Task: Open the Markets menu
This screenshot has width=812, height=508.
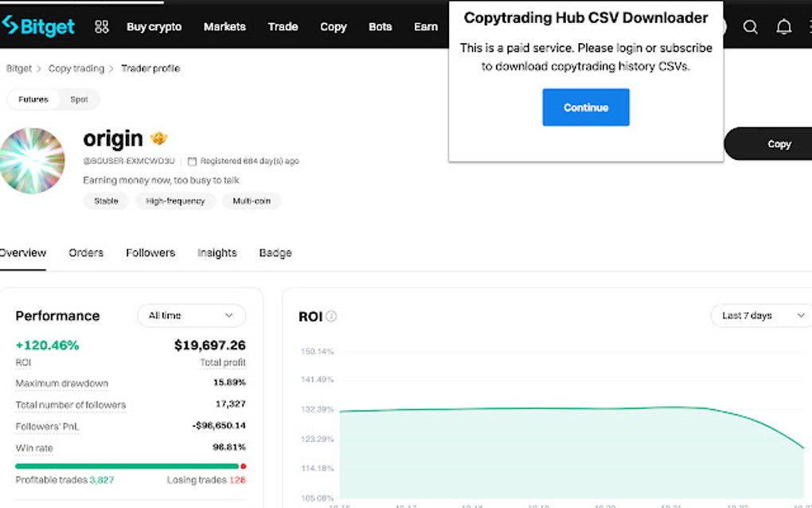Action: click(x=224, y=26)
